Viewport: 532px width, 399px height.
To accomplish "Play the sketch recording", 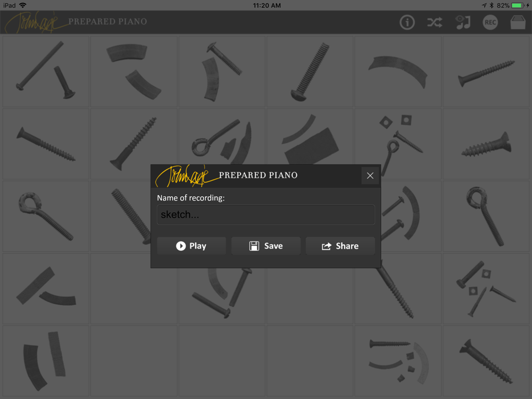I will 192,246.
